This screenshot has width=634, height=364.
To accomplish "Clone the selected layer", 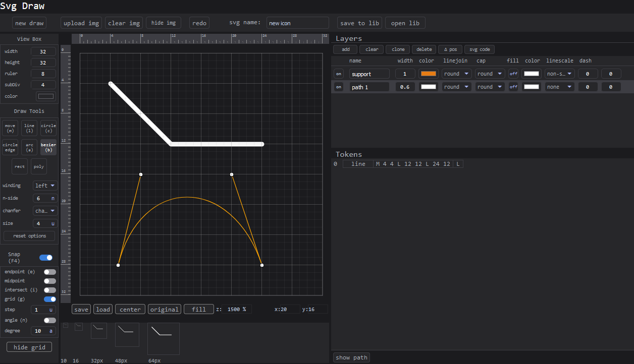I will 398,49.
